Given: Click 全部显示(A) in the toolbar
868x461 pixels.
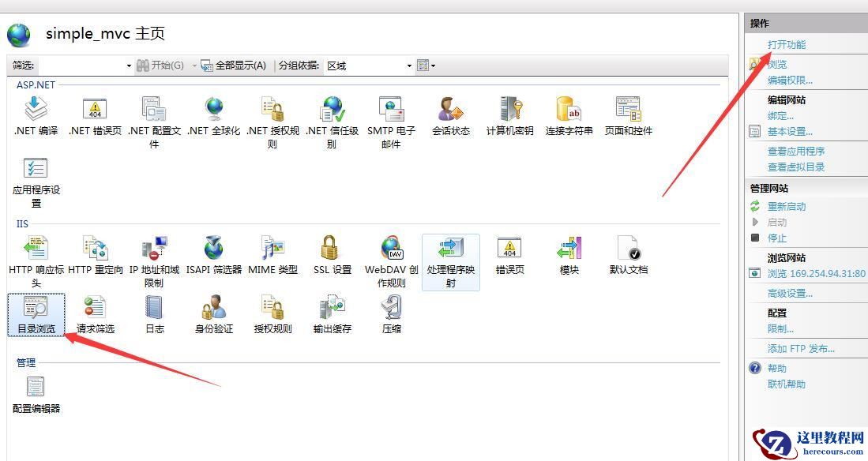Looking at the screenshot, I should click(234, 66).
